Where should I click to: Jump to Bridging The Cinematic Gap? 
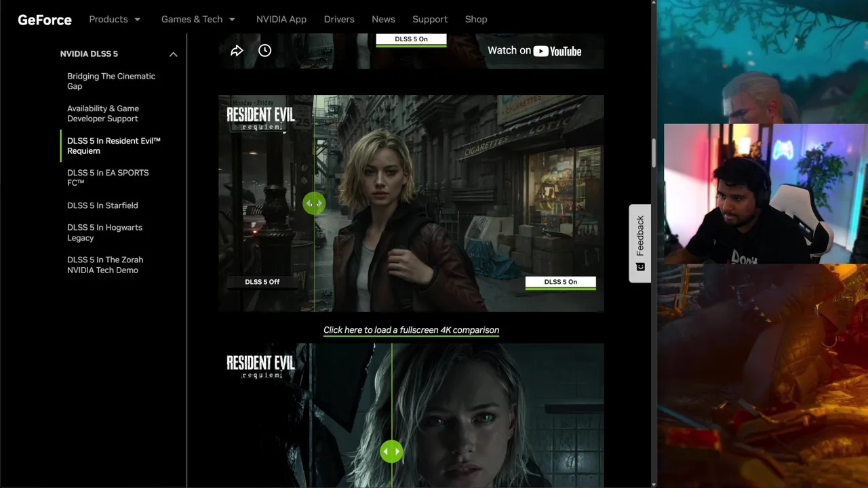[x=111, y=81]
